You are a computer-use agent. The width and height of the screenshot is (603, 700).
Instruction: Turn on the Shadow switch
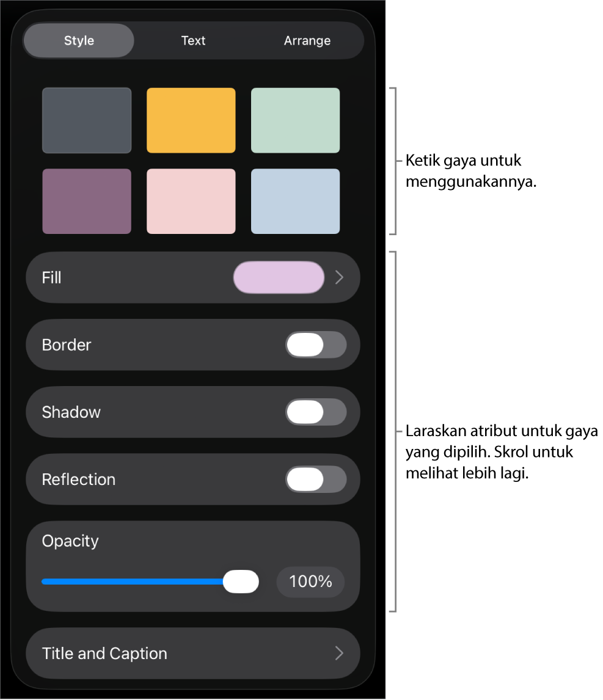316,412
